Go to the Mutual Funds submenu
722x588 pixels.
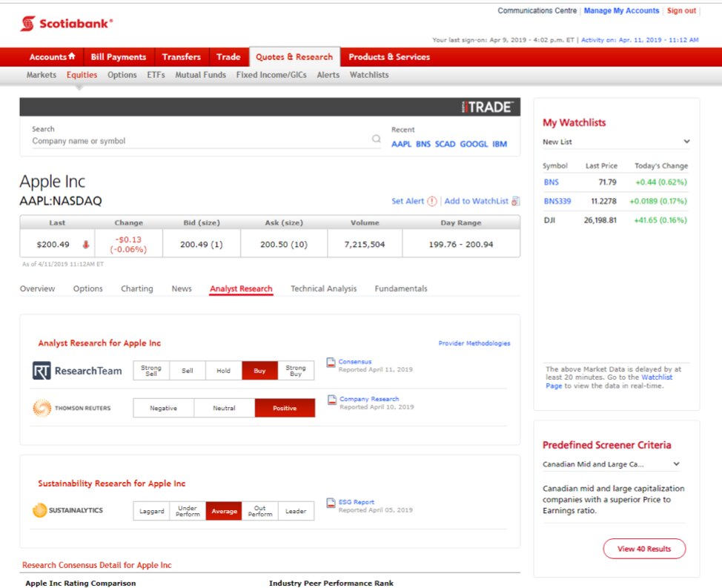click(200, 75)
